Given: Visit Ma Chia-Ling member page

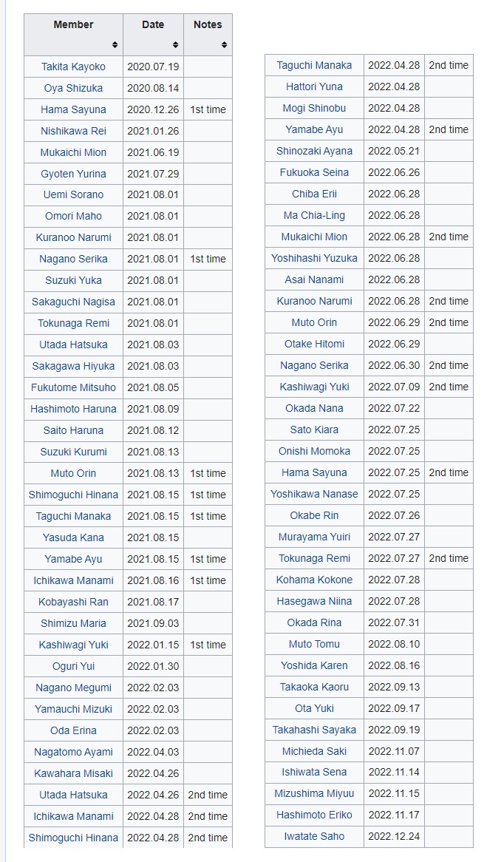Looking at the screenshot, I should click(x=314, y=215).
